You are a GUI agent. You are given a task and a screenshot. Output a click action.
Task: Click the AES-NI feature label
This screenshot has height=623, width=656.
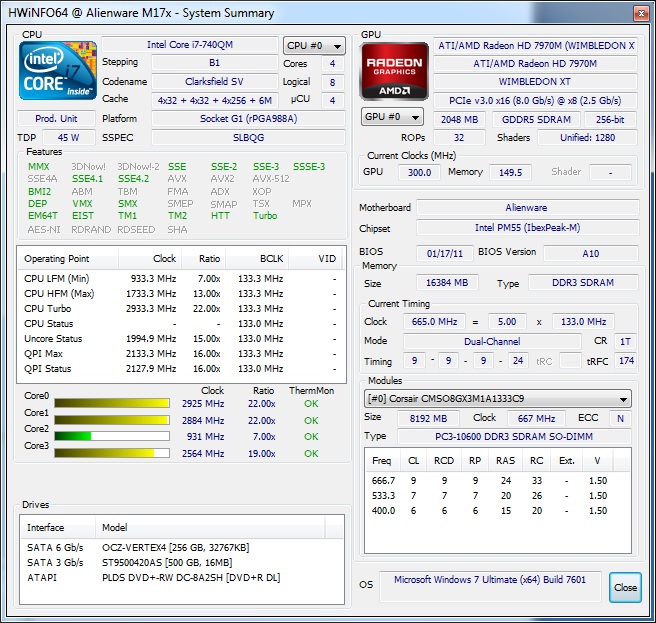44,230
